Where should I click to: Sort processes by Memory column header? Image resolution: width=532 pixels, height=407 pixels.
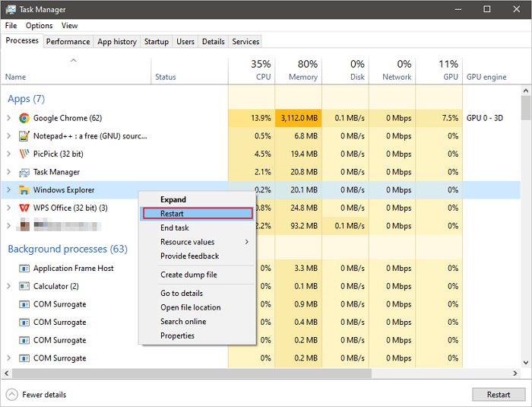click(x=302, y=70)
